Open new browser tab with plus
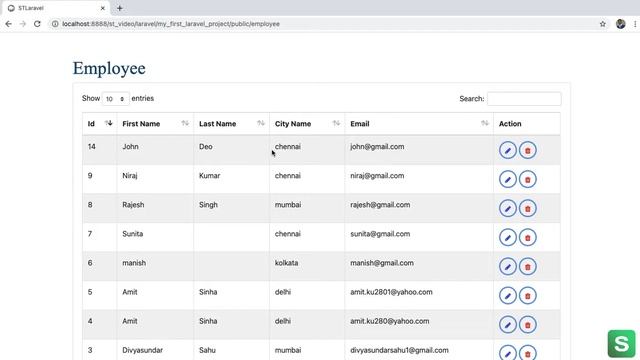This screenshot has height=360, width=640. 120,8
